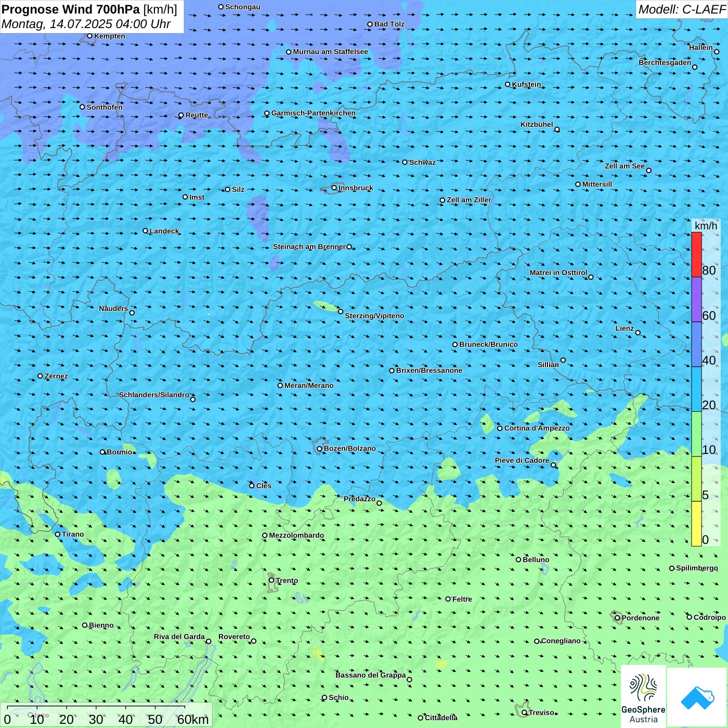The image size is (728, 728).
Task: Click the Zell am See marker
Action: (x=648, y=171)
